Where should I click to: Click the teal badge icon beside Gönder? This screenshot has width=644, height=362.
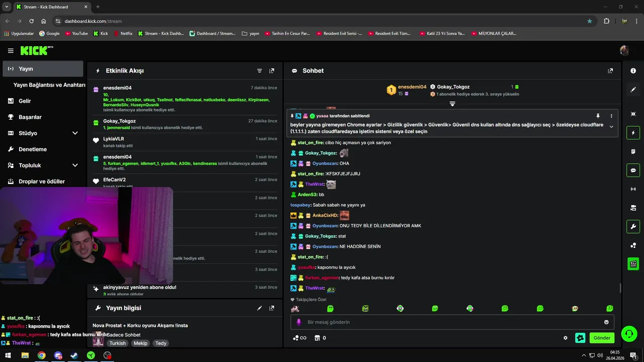[x=580, y=338]
